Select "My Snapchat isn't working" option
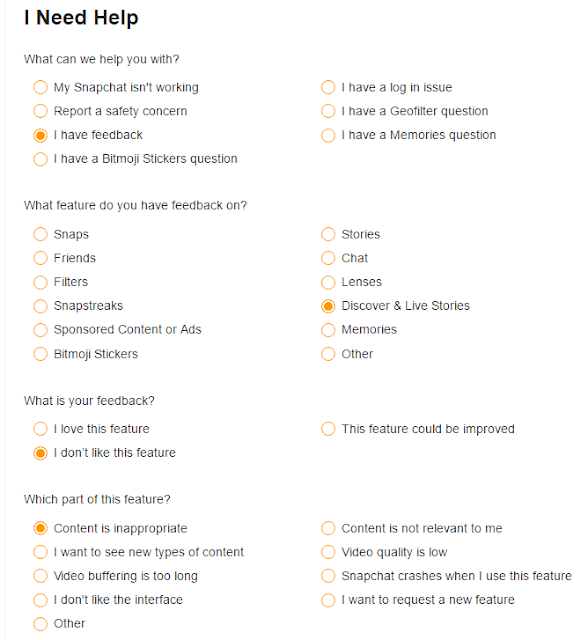 click(40, 87)
